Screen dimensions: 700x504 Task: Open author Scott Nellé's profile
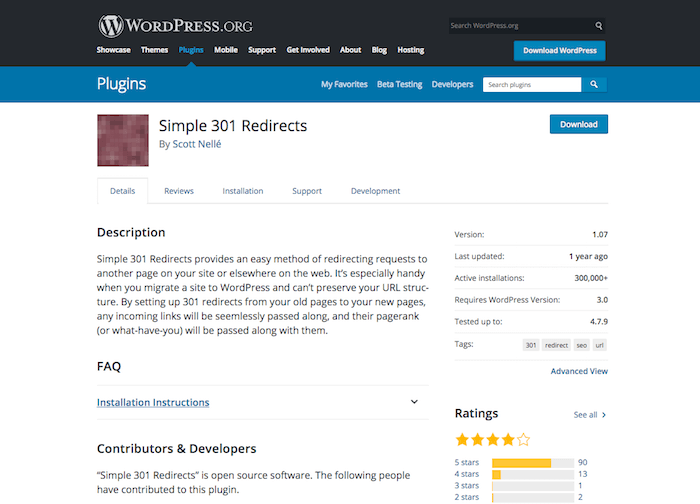[197, 144]
